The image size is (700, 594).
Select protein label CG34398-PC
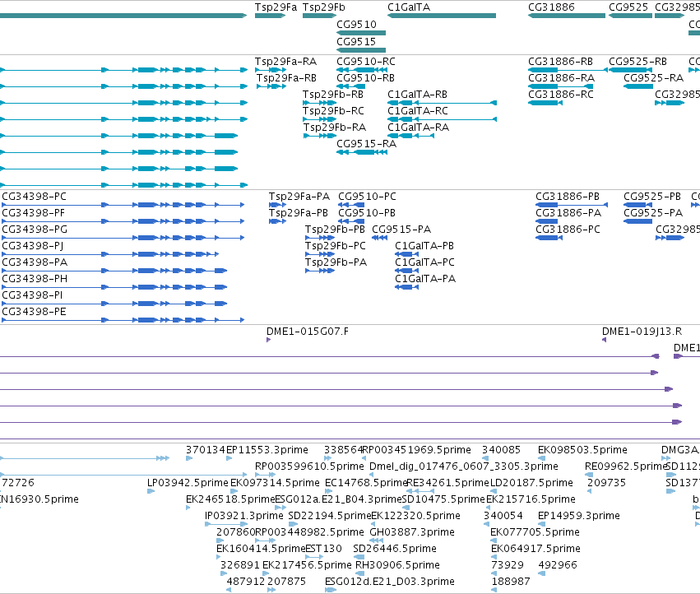pyautogui.click(x=35, y=197)
